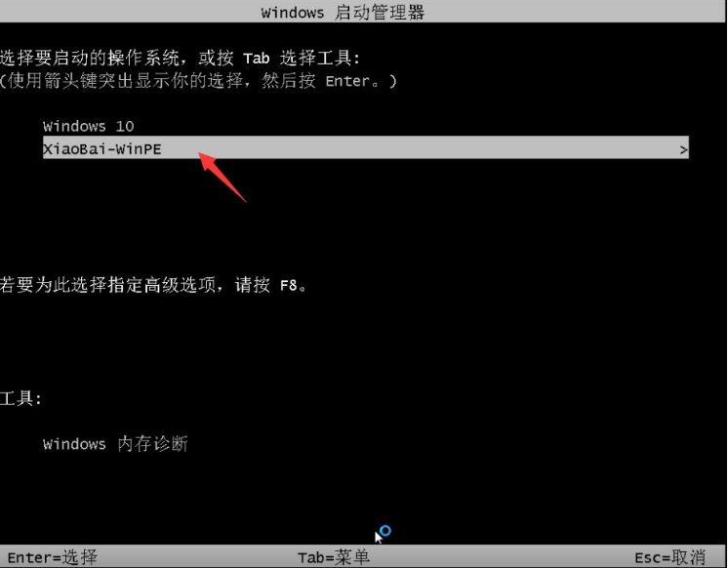Open Windows 内存诊断 tool
Screen dimensions: 728x568
click(x=115, y=444)
